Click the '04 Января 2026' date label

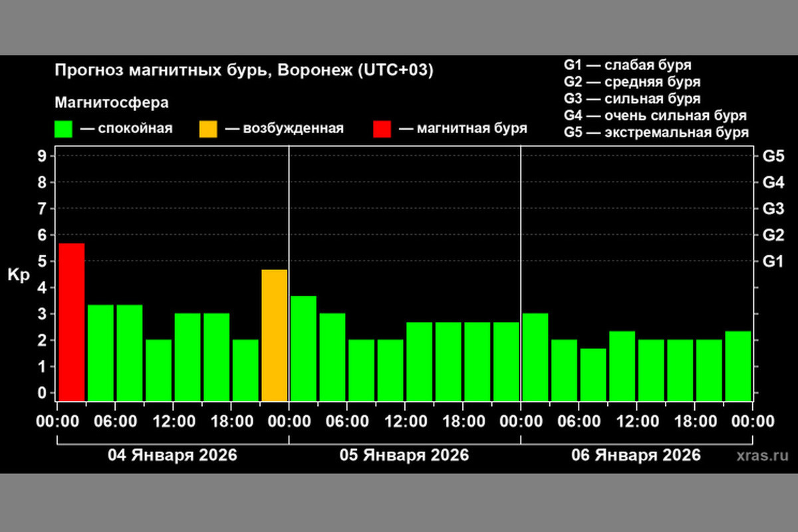point(172,456)
